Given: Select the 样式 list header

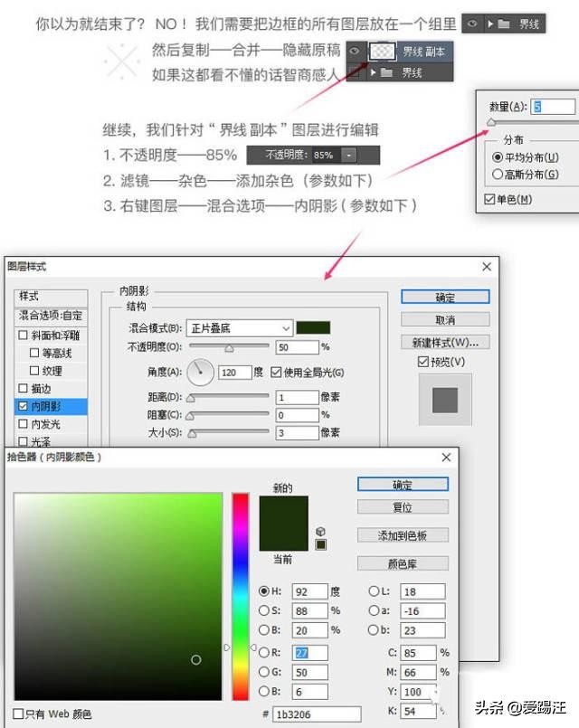Looking at the screenshot, I should click(x=51, y=297).
